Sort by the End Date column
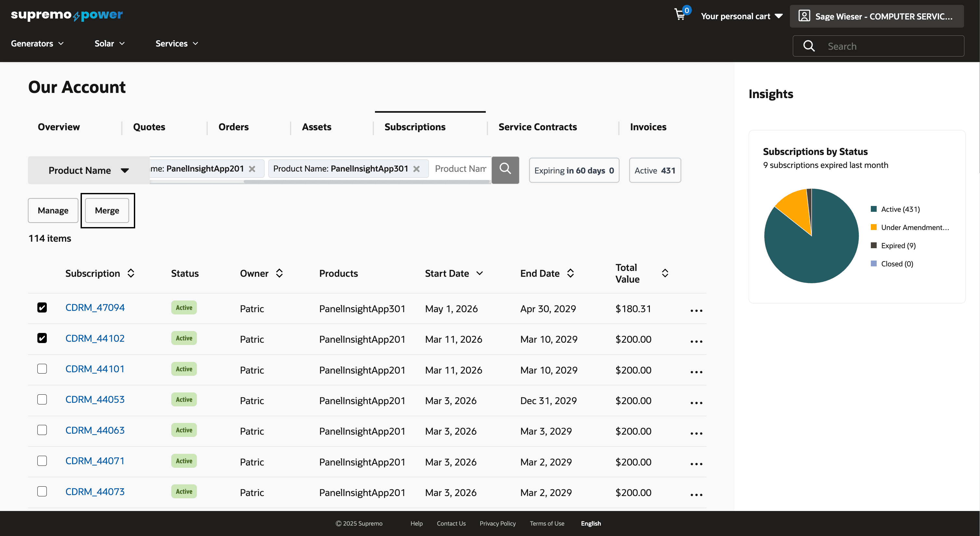Image resolution: width=980 pixels, height=536 pixels. tap(570, 273)
